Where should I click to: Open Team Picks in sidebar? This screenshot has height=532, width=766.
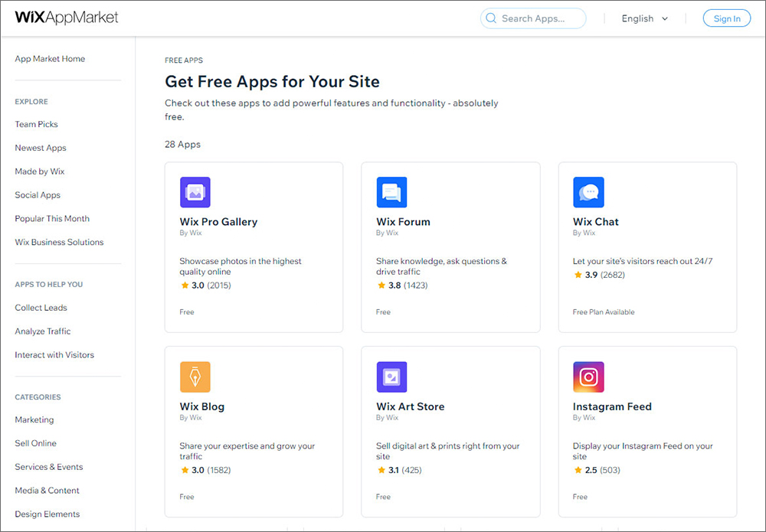pyautogui.click(x=36, y=124)
